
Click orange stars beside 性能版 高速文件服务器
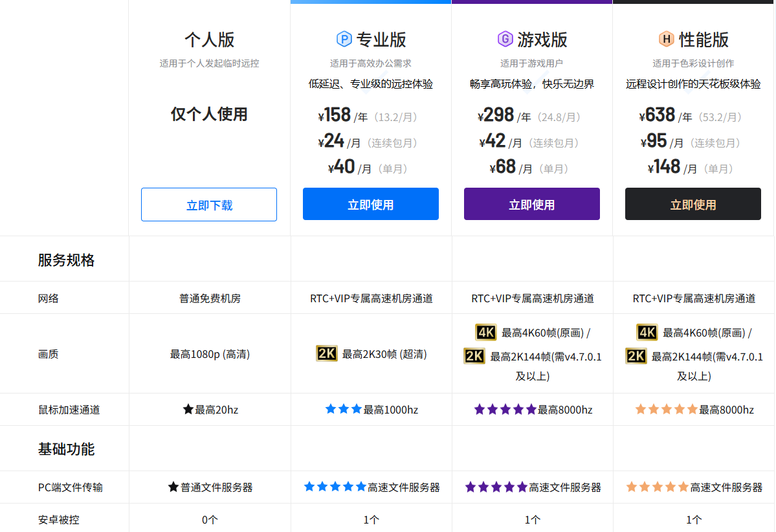657,487
